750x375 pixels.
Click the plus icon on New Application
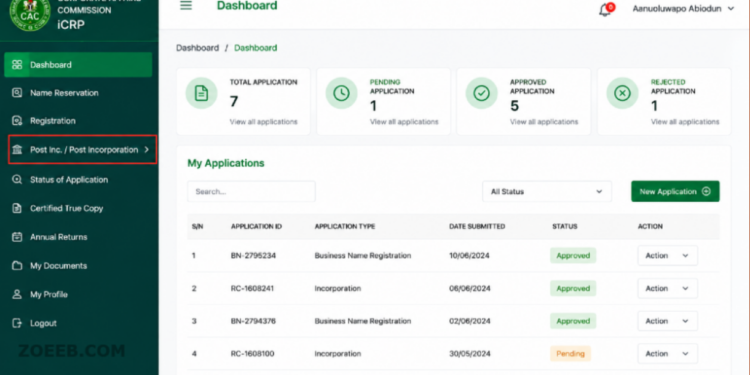pos(706,191)
